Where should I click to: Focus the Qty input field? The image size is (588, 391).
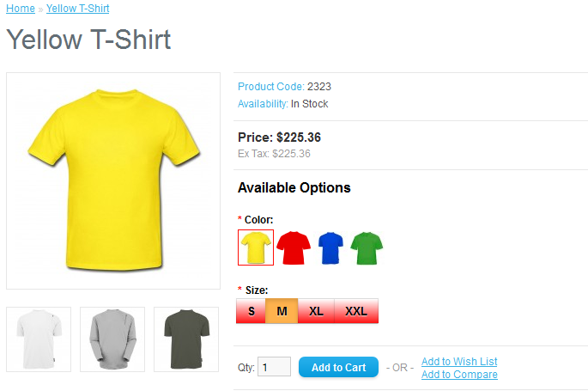tap(274, 367)
